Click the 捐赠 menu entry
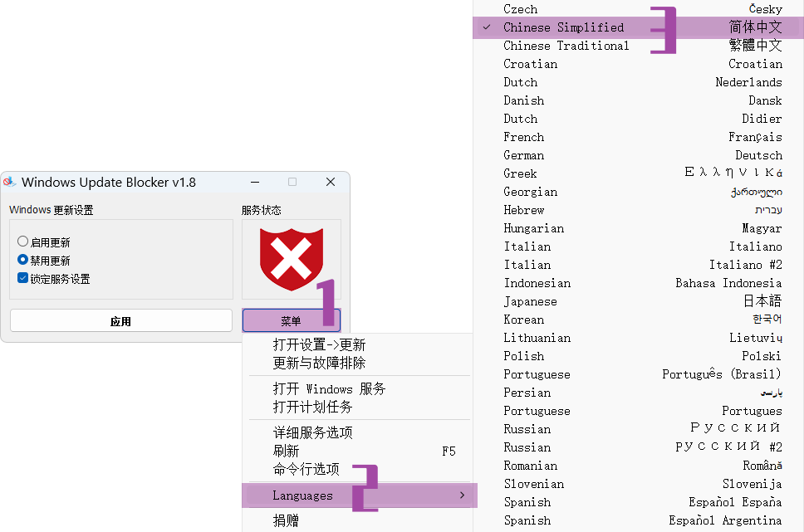 click(x=357, y=520)
